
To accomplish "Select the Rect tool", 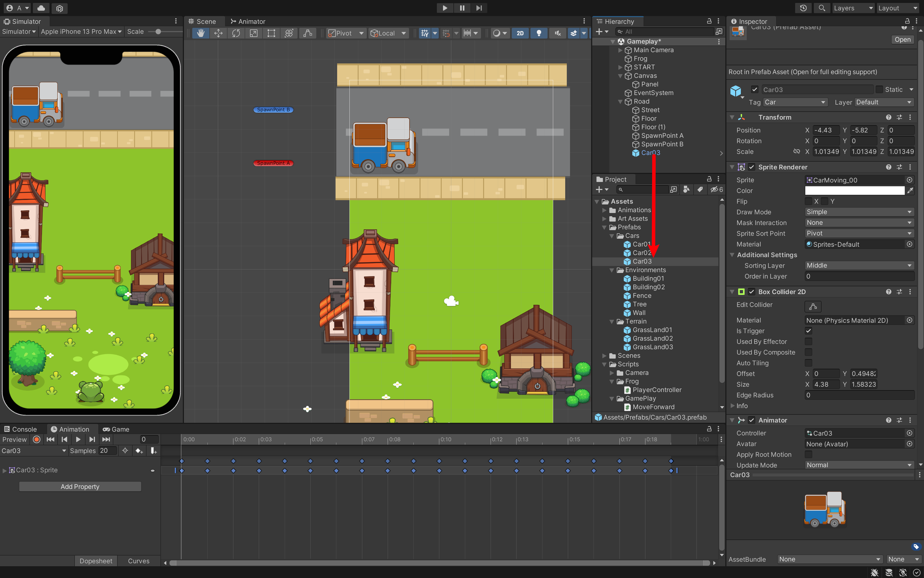I will click(x=271, y=33).
